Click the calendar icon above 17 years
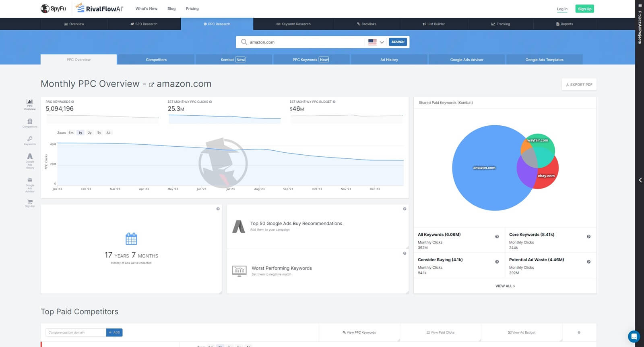This screenshot has width=644, height=347. pyautogui.click(x=131, y=239)
